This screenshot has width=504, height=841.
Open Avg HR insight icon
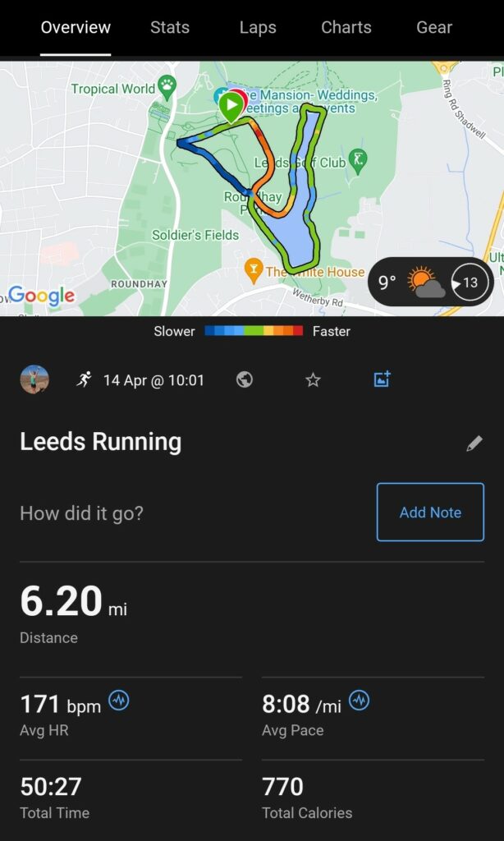[119, 701]
